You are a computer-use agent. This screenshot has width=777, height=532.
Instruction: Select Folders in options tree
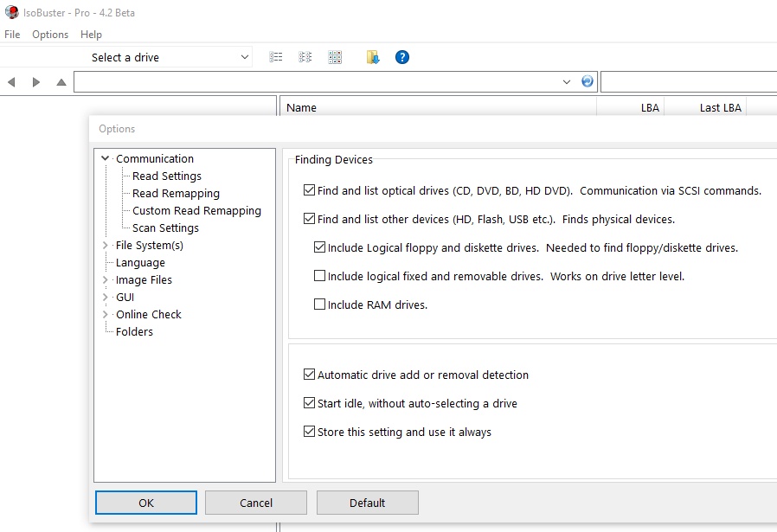pos(134,332)
